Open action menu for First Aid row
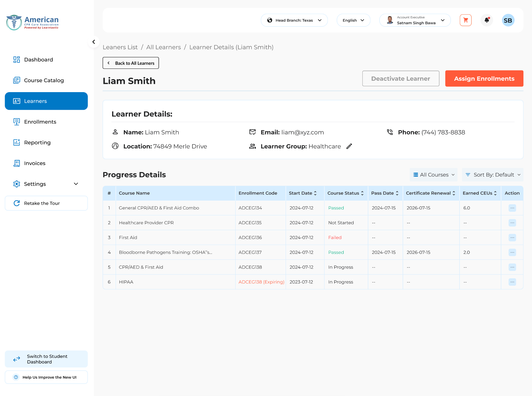 pyautogui.click(x=512, y=237)
